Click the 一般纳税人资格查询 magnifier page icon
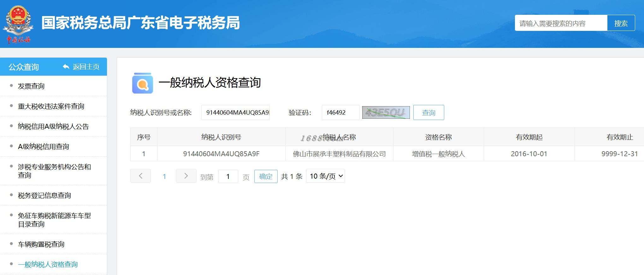 (x=142, y=83)
